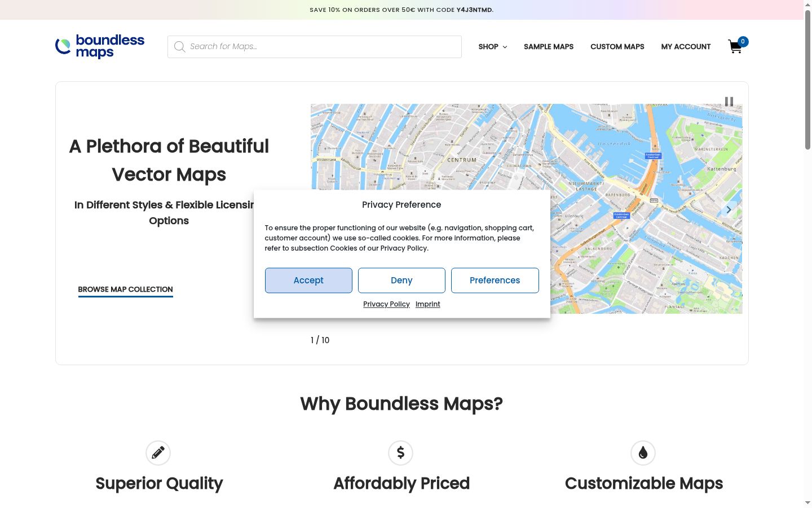The width and height of the screenshot is (812, 508).
Task: Click the dollar Affordably Priced icon
Action: coord(401,453)
